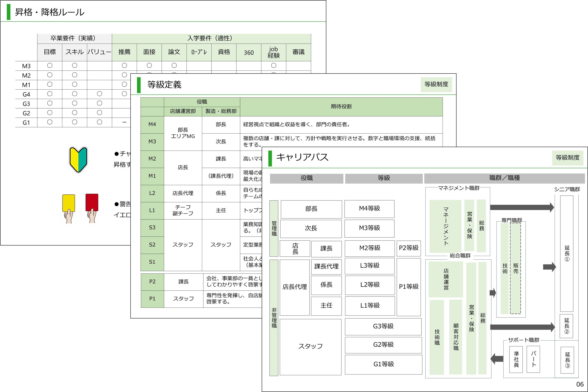The height and width of the screenshot is (392, 588).
Task: Click the top long arrow to シニア職群
Action: 522,207
